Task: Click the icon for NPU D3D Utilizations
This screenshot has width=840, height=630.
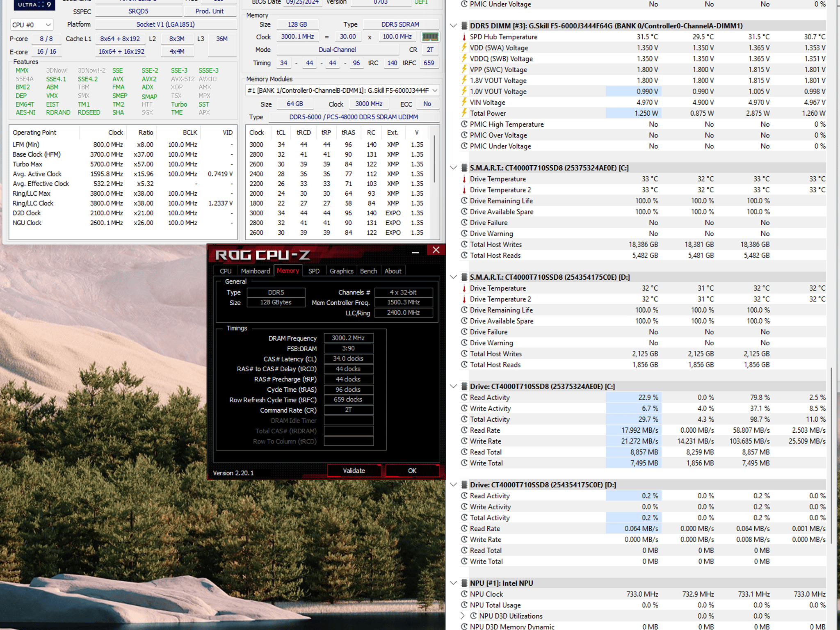Action: tap(473, 616)
